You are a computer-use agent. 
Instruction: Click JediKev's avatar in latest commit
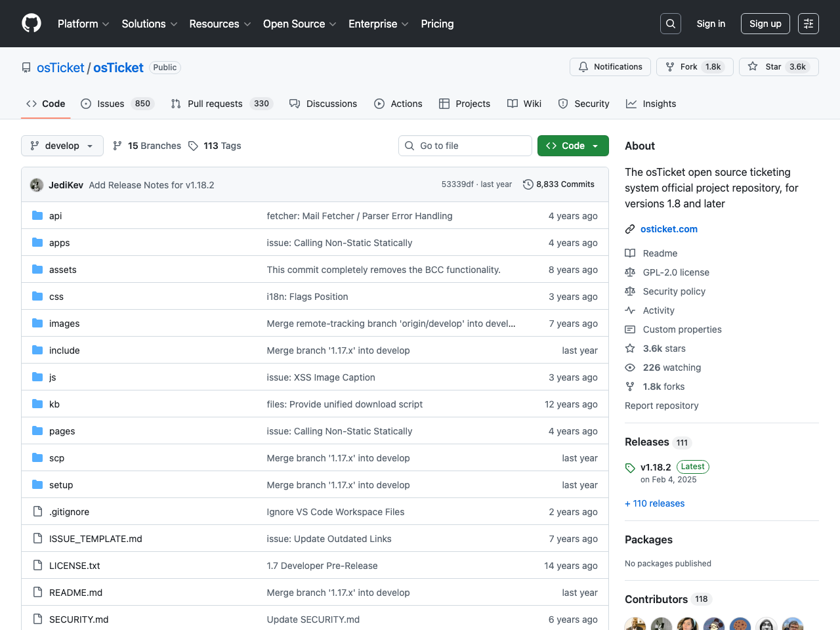[37, 185]
